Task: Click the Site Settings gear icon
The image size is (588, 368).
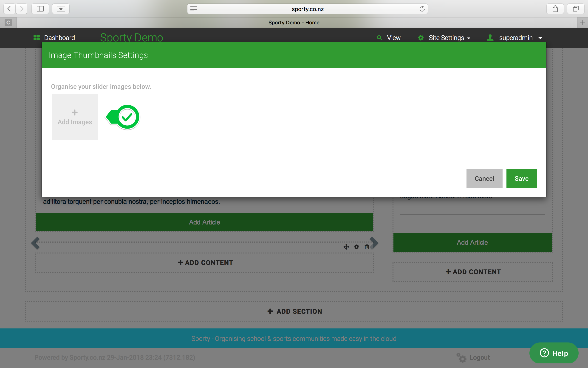Action: click(421, 38)
